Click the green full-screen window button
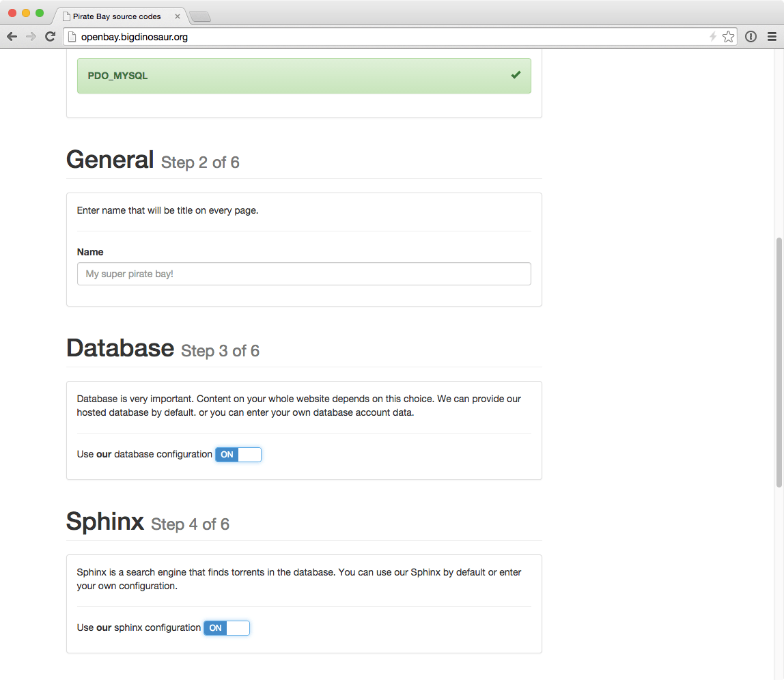 pyautogui.click(x=40, y=13)
